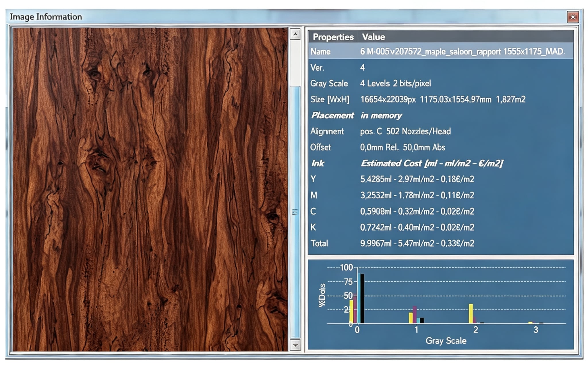This screenshot has height=379, width=588.
Task: Select the Name row file name value
Action: point(462,52)
